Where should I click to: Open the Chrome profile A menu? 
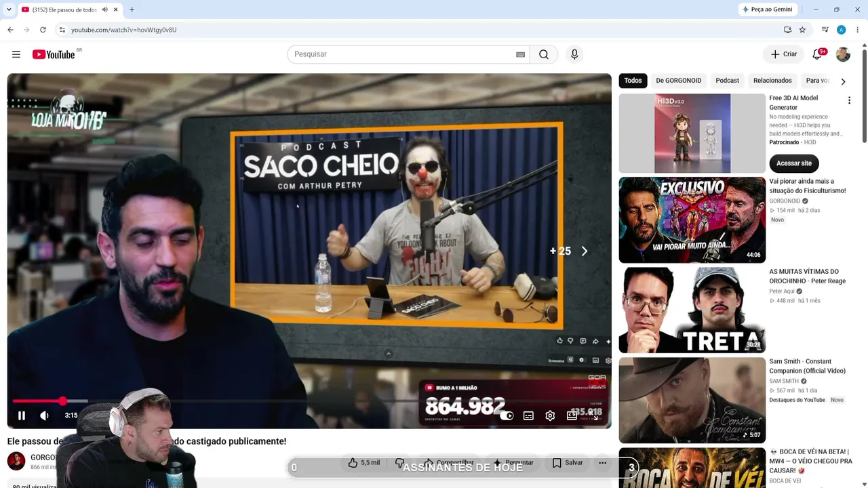point(841,30)
